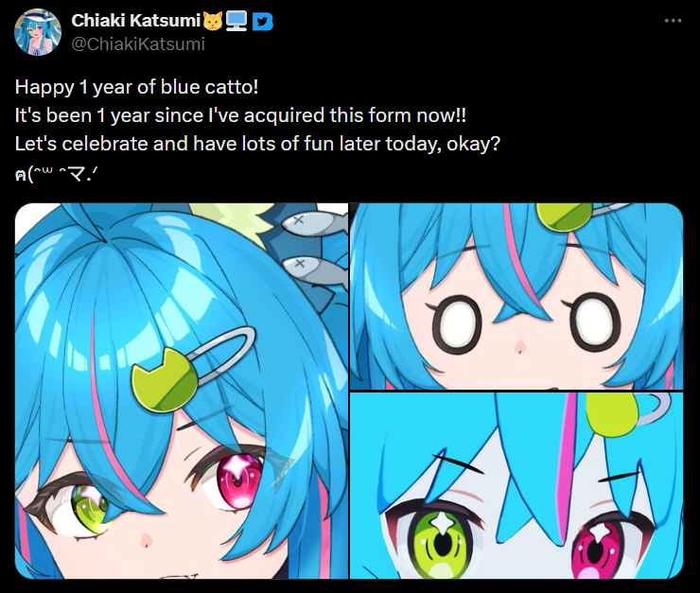
Task: Click Chiaki Katsumi's profile avatar
Action: point(38,32)
